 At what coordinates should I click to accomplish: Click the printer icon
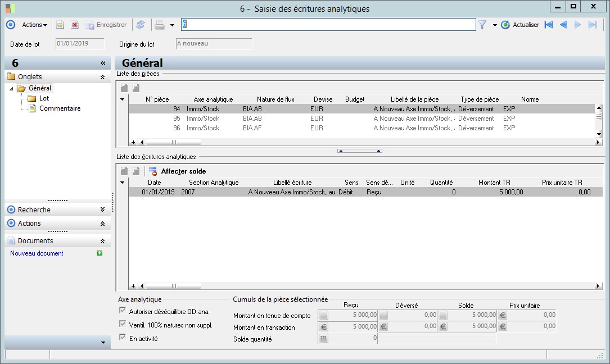click(x=160, y=25)
